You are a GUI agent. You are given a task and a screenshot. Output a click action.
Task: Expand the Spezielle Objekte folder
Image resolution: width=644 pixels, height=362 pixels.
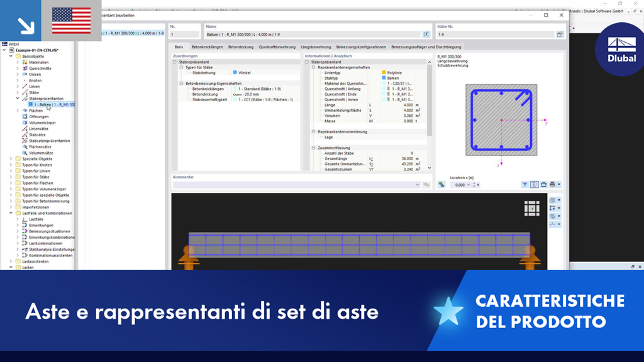[x=11, y=159]
